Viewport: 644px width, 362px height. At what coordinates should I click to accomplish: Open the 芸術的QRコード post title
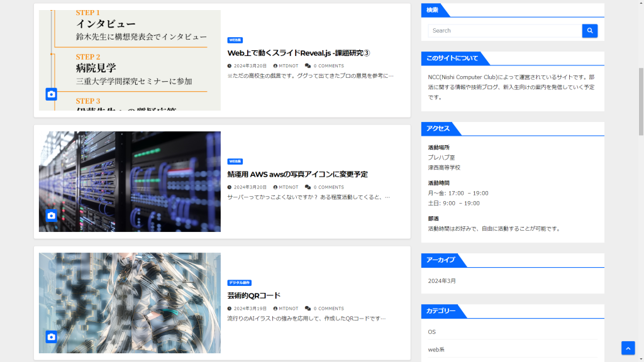click(x=254, y=295)
